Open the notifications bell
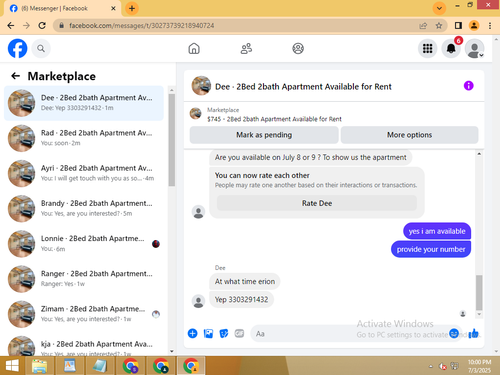 pyautogui.click(x=451, y=49)
